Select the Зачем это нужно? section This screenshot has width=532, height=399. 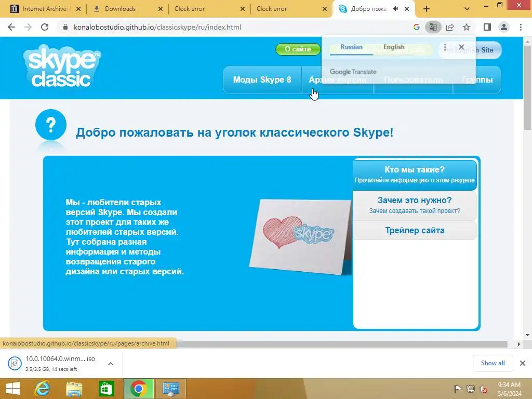(414, 205)
